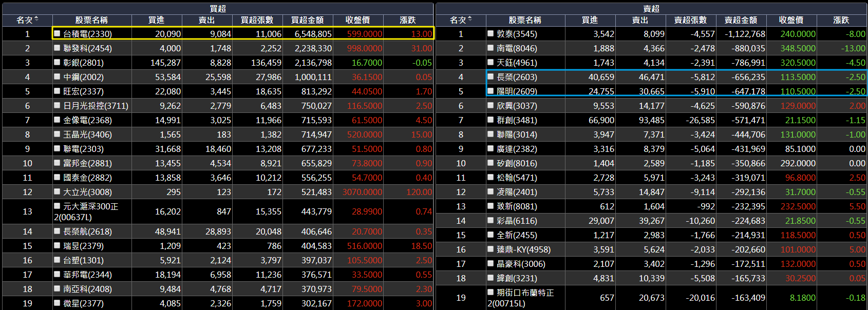The image size is (868, 310).
Task: Open the 瑞昱(2379) stock name
Action: coord(83,246)
